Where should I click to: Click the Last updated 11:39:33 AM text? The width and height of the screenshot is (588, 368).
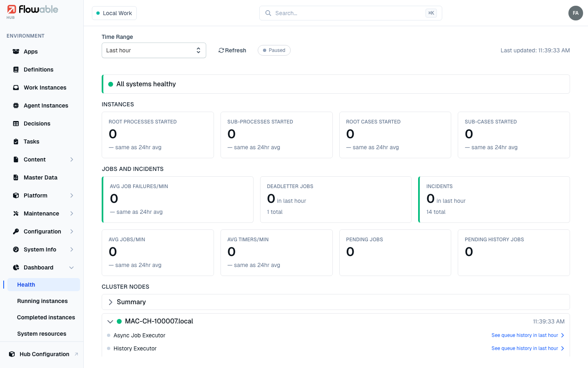[535, 50]
